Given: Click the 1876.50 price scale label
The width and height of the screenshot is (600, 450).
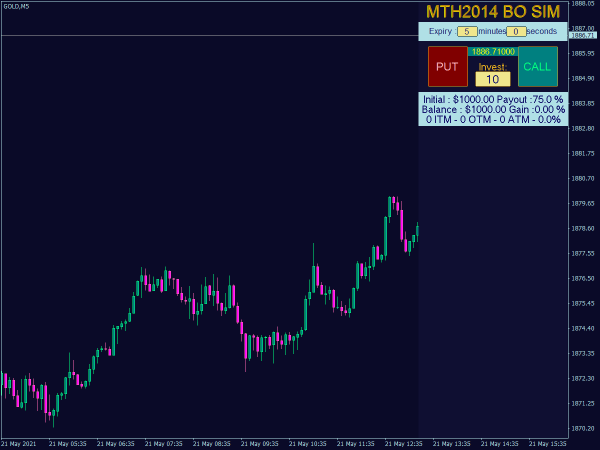Looking at the screenshot, I should 583,278.
